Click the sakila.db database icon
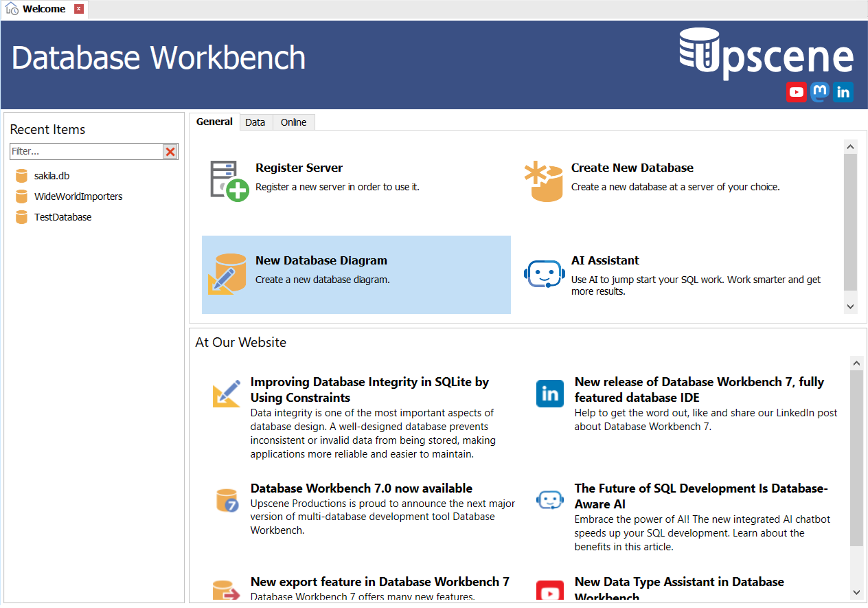The height and width of the screenshot is (608, 868). coord(21,176)
